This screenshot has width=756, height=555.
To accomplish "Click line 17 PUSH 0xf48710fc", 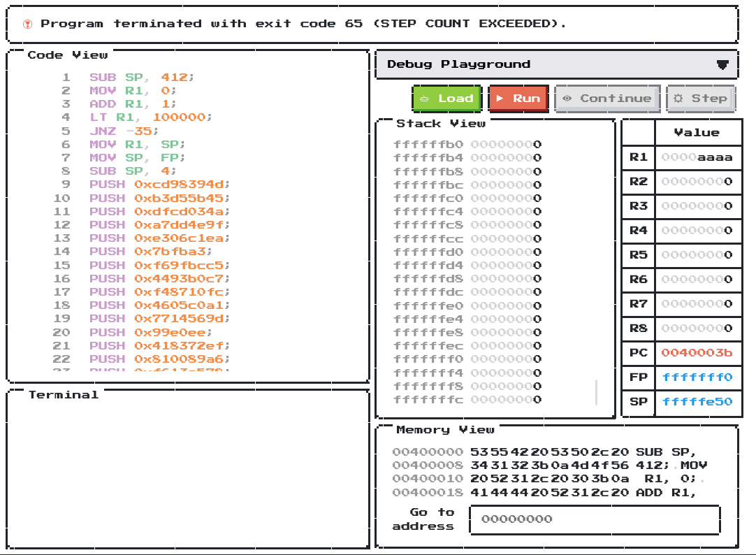I will 159,292.
